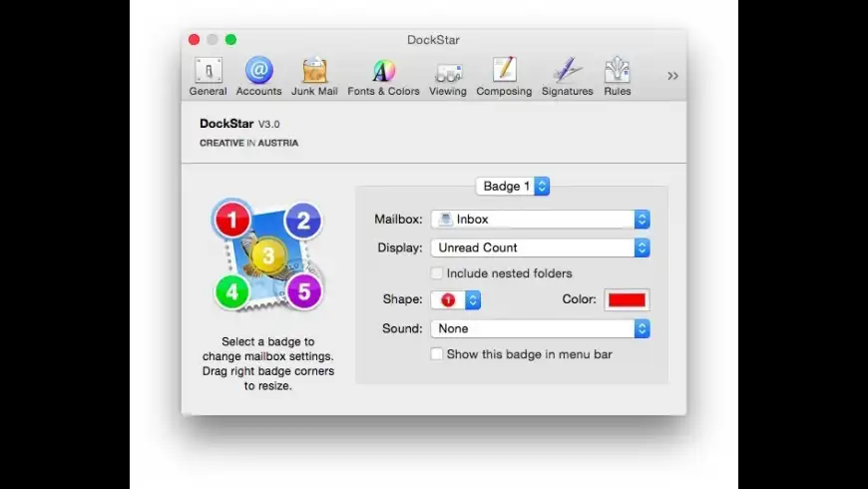Open the Fonts & Colors pane
868x489 pixels.
(x=383, y=77)
